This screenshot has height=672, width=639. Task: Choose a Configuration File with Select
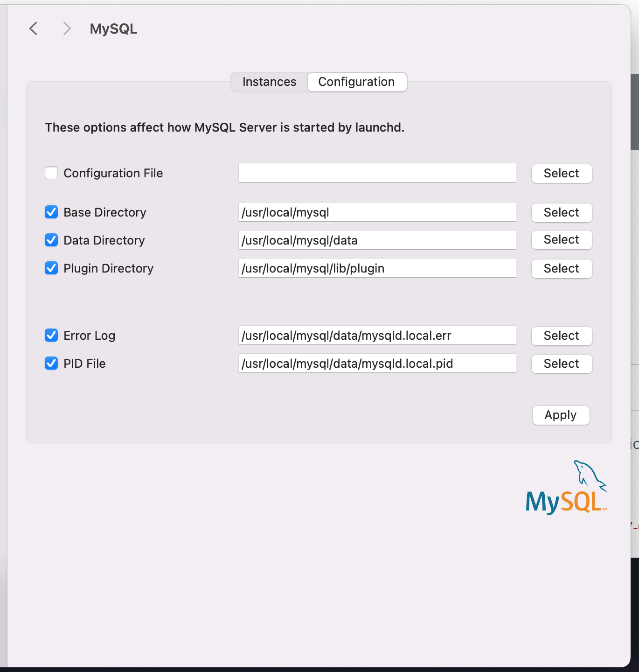(x=562, y=173)
